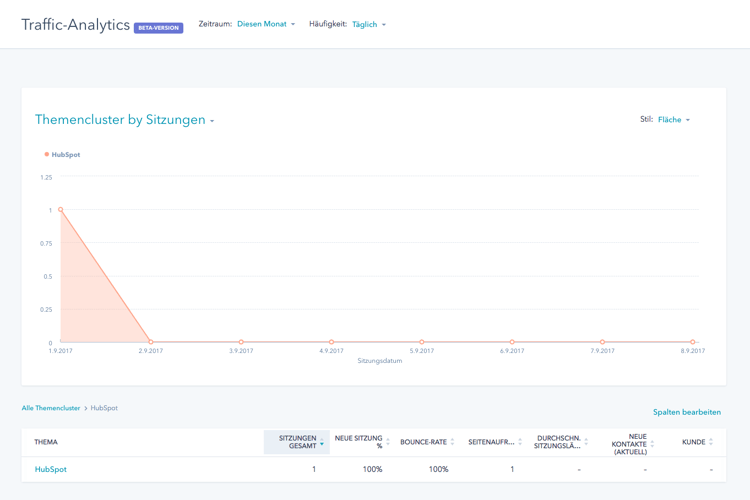The image size is (750, 500).
Task: Click the chart data point at 5.9.2017
Action: [422, 342]
